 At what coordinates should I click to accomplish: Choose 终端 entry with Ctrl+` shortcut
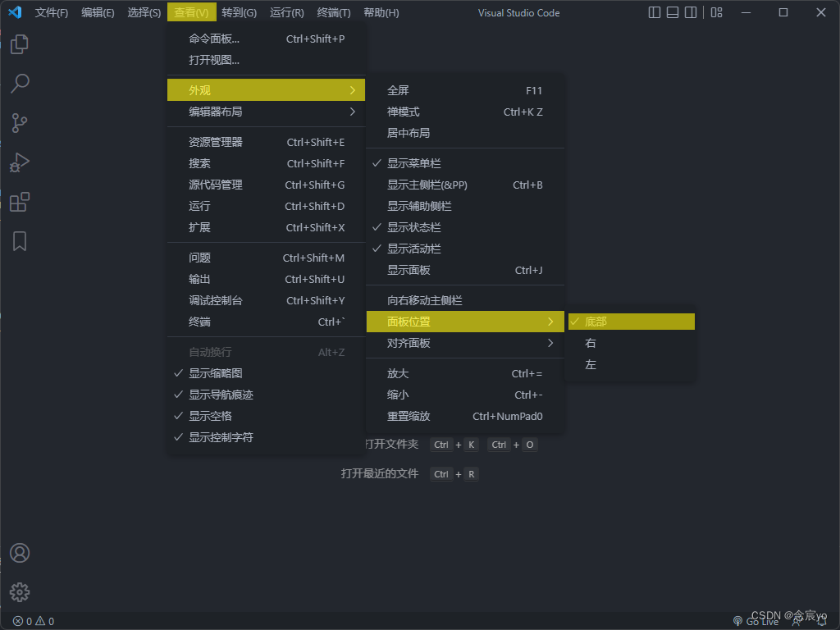pyautogui.click(x=267, y=322)
